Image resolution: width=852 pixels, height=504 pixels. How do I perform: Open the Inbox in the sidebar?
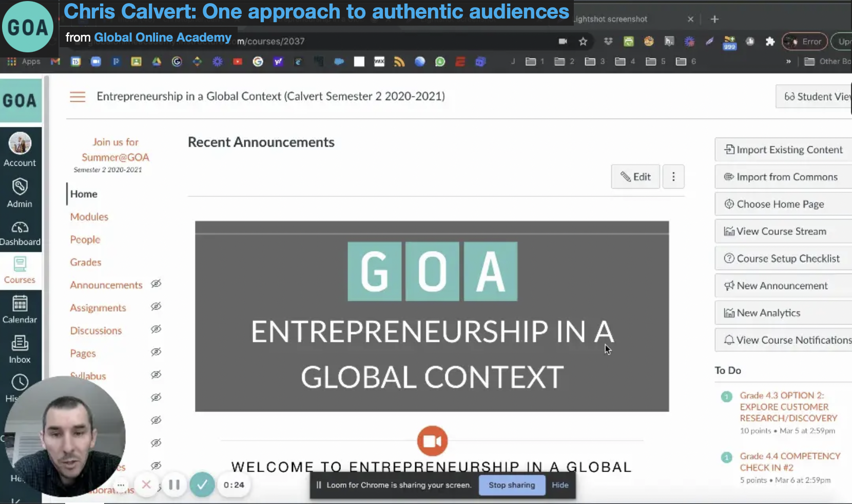tap(20, 350)
